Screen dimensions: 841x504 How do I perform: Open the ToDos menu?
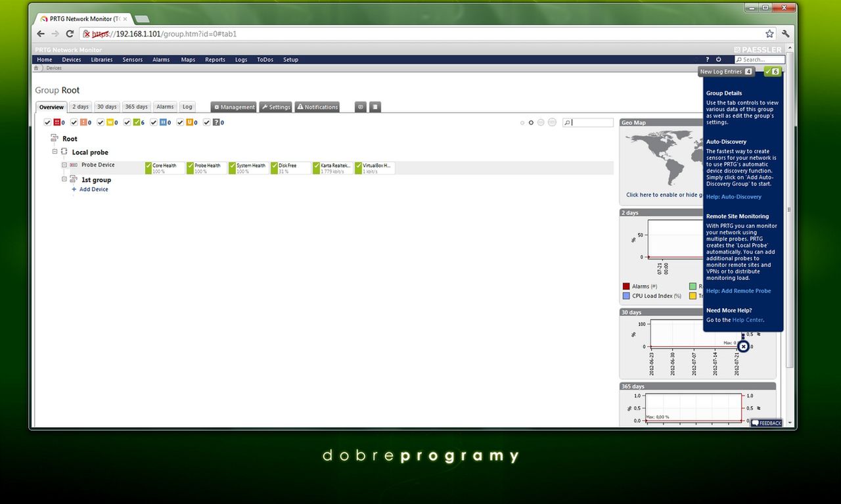point(265,60)
